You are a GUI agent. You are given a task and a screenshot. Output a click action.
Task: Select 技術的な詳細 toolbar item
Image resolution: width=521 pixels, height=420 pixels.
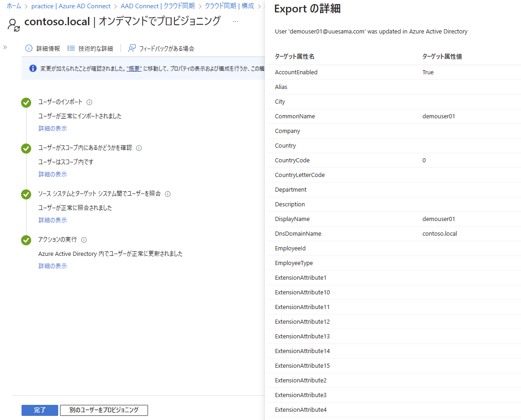(x=90, y=49)
